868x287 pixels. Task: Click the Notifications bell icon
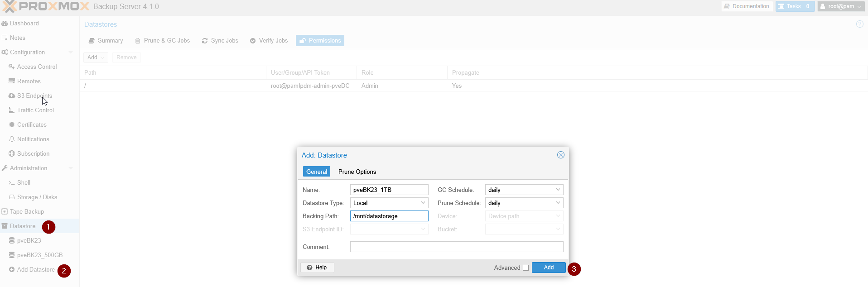pyautogui.click(x=12, y=139)
